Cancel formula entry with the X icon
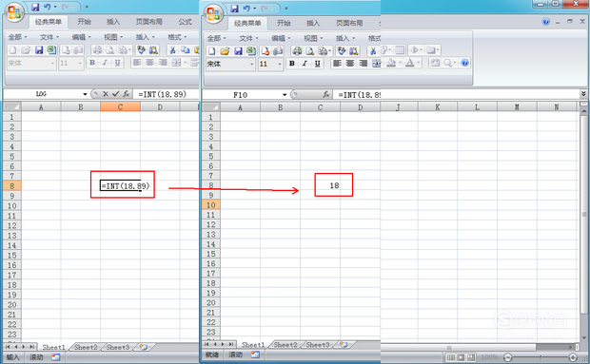 (106, 94)
